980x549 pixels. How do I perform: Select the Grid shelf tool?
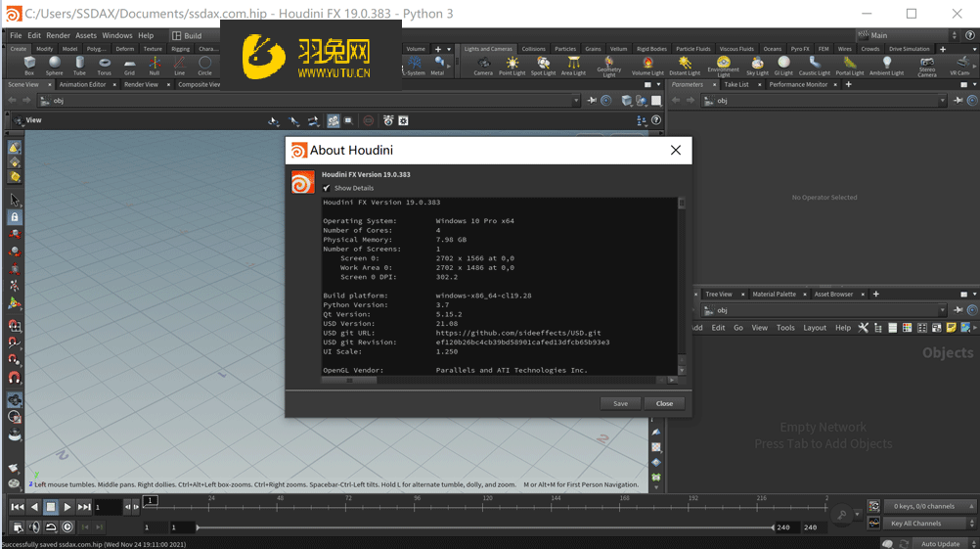pos(129,65)
